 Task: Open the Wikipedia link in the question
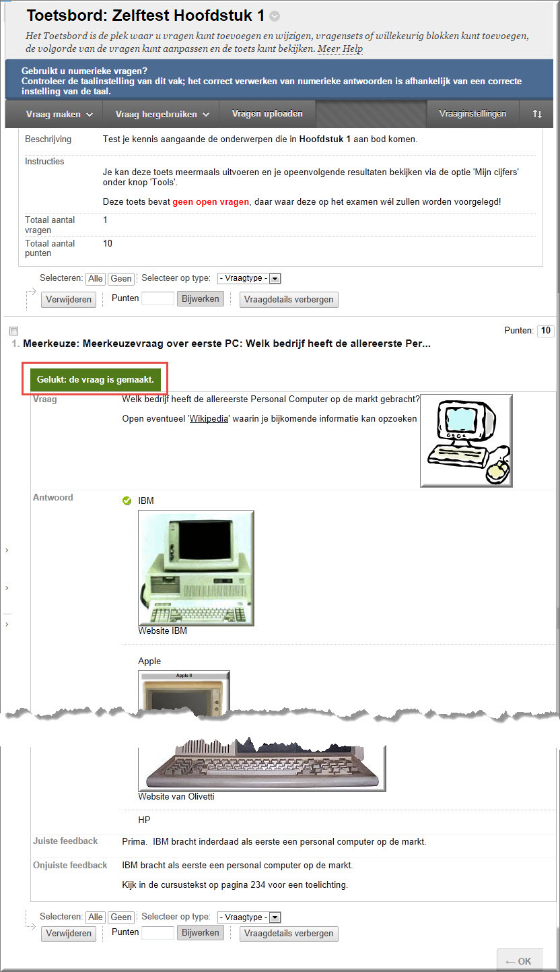click(209, 418)
